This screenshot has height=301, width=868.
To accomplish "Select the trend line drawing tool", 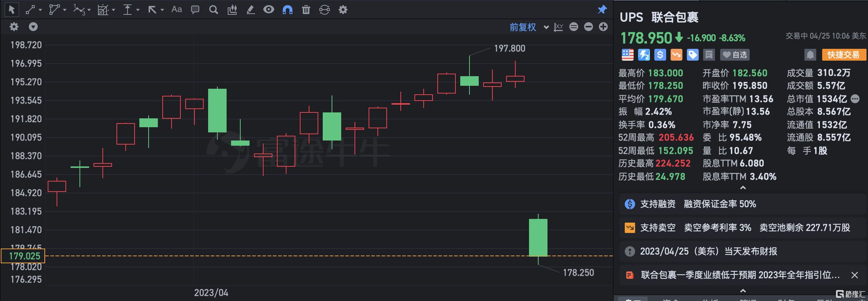I will click(x=30, y=10).
